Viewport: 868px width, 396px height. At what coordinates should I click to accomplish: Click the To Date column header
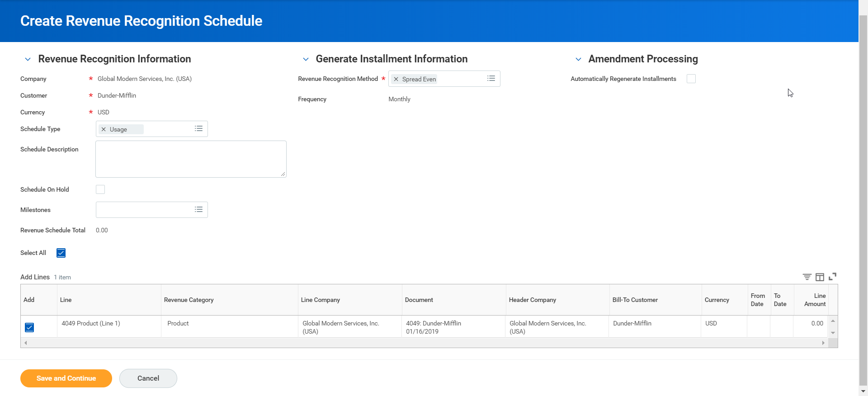click(x=782, y=300)
